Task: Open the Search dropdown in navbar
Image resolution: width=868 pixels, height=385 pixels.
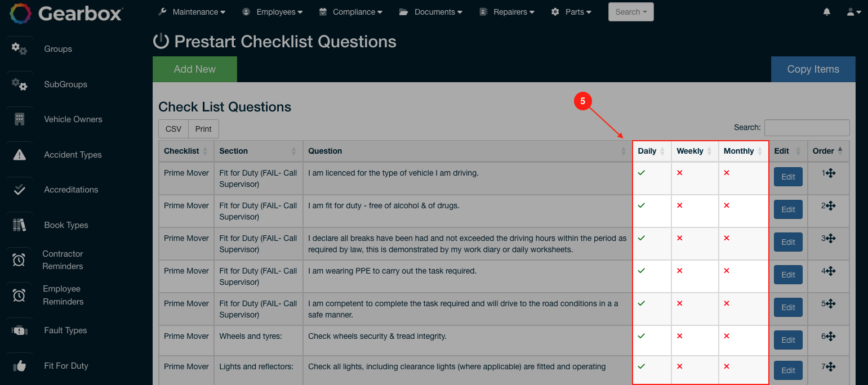Action: click(x=631, y=12)
